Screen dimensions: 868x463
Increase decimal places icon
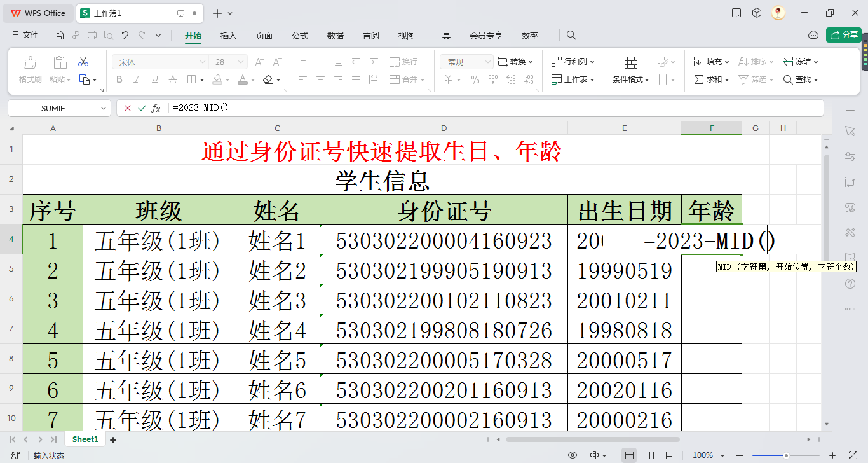(x=512, y=79)
